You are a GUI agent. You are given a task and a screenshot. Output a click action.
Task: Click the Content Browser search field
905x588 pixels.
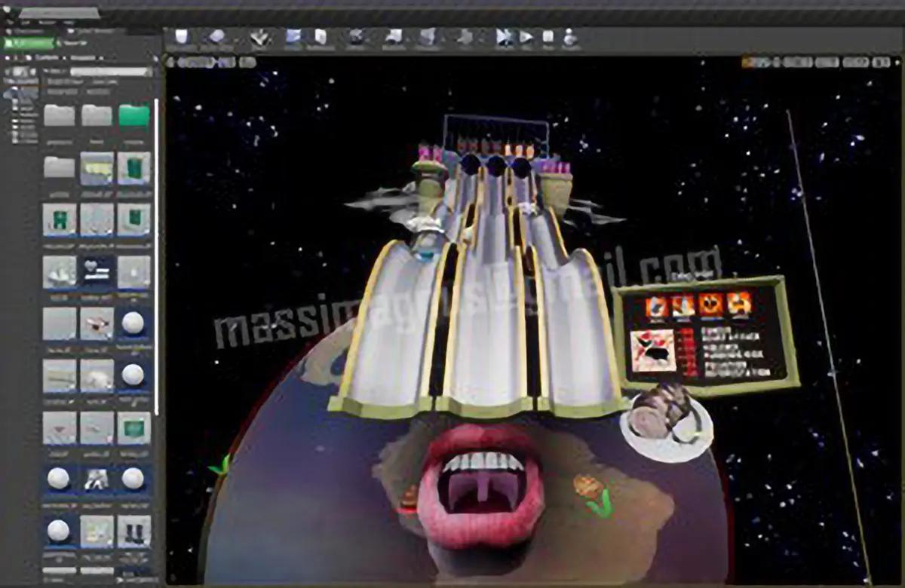[110, 72]
